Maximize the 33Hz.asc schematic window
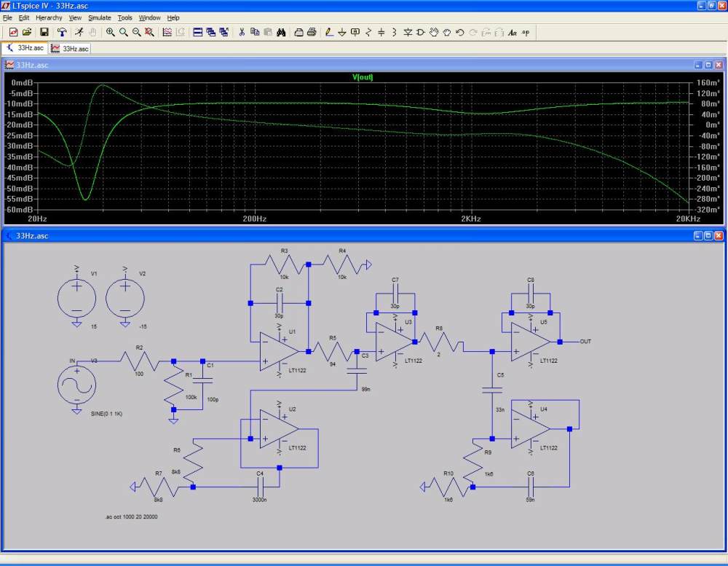The height and width of the screenshot is (566, 728). (x=708, y=235)
